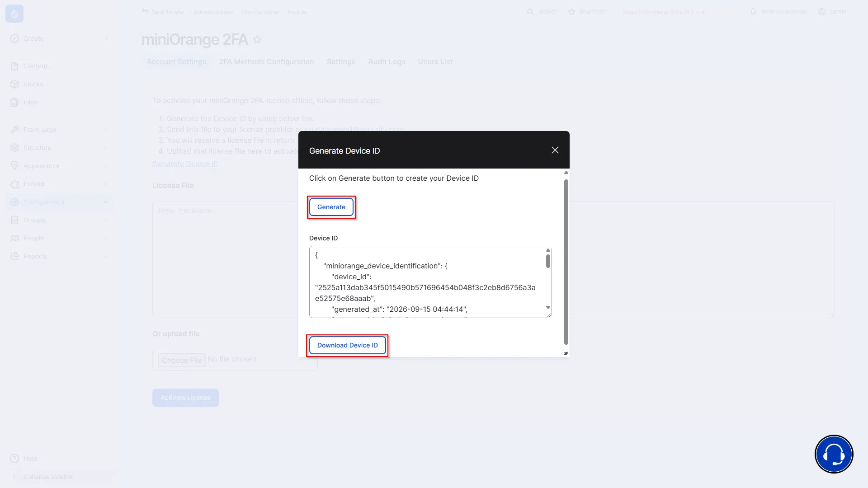Click the Reports pie-chart icon
The image size is (868, 488).
[14, 256]
